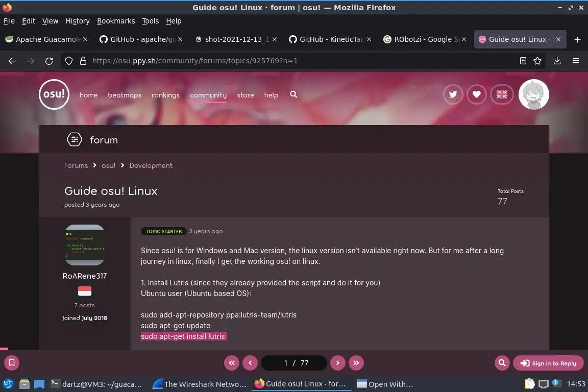Open file manager taskbar icon
Viewport: 588px width, 392px height.
[24, 384]
